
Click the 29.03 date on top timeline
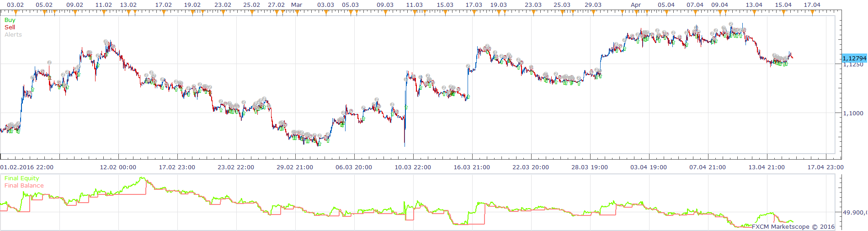click(593, 5)
